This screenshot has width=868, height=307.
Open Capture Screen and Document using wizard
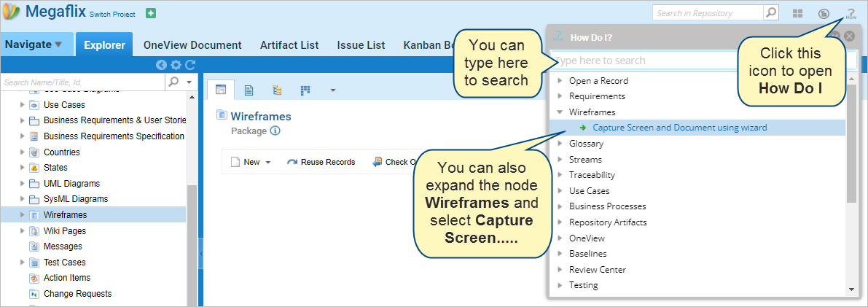[680, 128]
